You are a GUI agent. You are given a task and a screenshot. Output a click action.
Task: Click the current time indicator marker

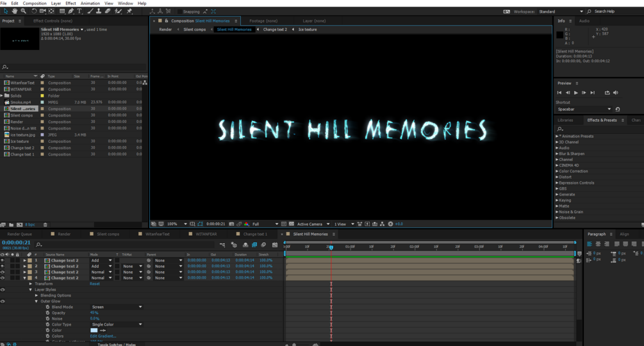tap(331, 247)
